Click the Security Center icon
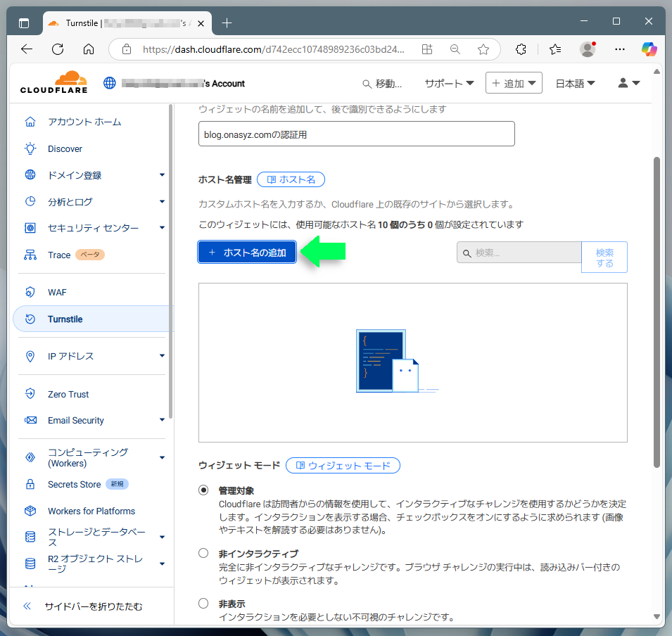The width and height of the screenshot is (672, 636). tap(30, 228)
